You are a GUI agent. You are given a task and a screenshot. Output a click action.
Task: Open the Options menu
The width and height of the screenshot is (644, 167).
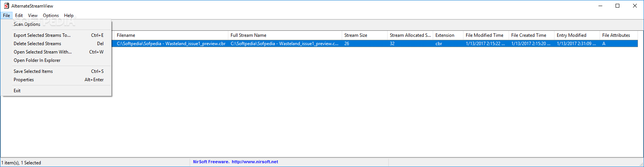pos(51,16)
